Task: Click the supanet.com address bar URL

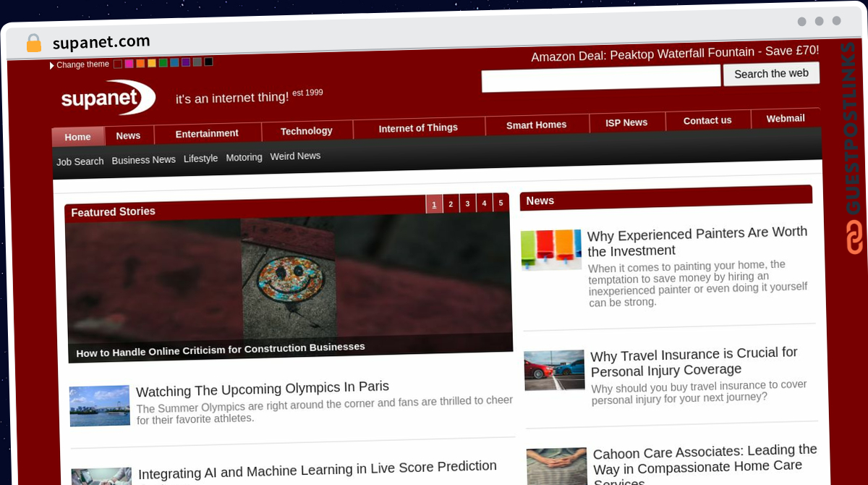Action: (101, 42)
